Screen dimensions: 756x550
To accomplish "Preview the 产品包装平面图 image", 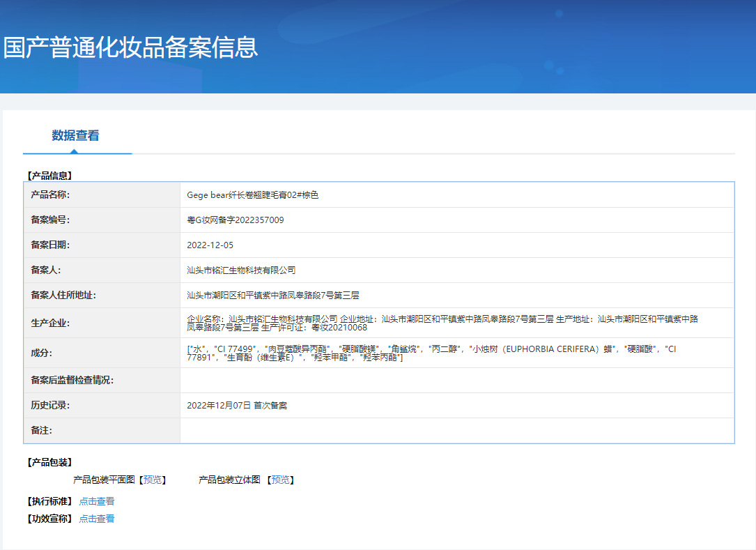I will click(153, 480).
